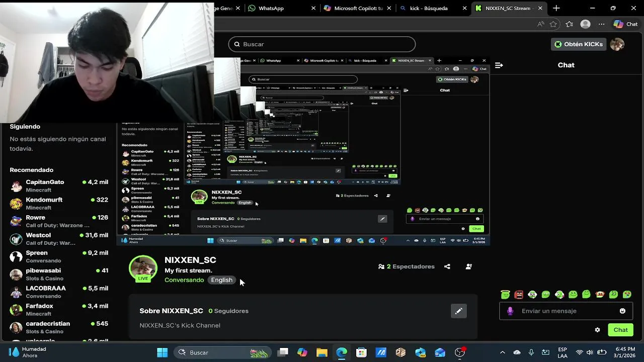This screenshot has width=644, height=362.
Task: Click the green Chat send button
Action: pyautogui.click(x=620, y=330)
